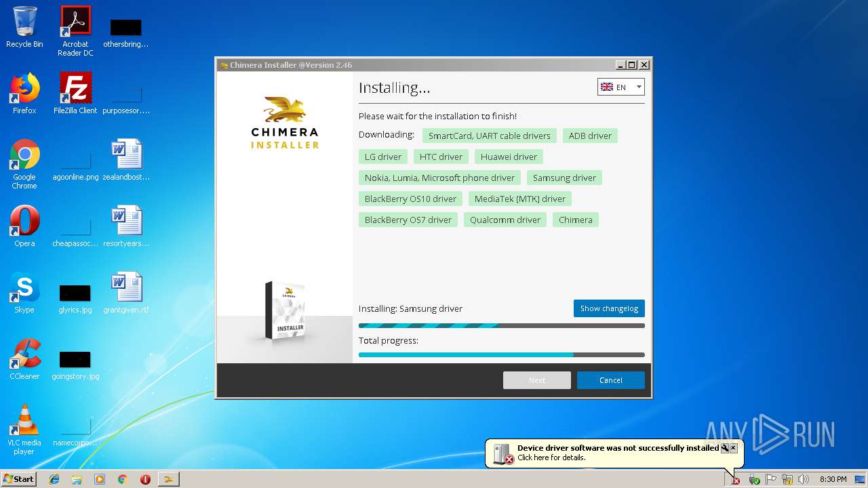The width and height of the screenshot is (868, 488).
Task: Cancel the Chimera installation
Action: [x=610, y=380]
